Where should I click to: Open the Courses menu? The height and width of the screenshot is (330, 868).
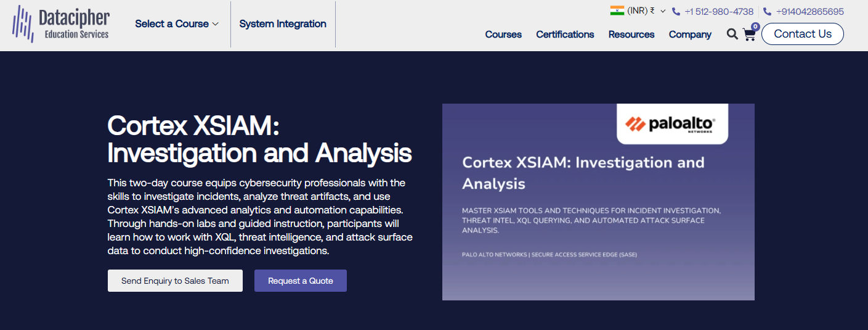503,35
